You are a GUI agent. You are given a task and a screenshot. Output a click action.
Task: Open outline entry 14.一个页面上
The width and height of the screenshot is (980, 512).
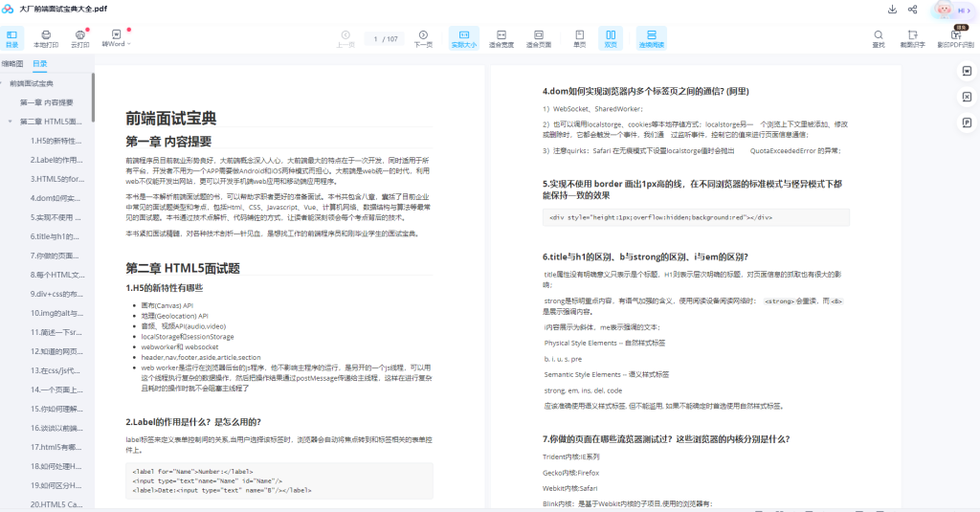click(56, 390)
